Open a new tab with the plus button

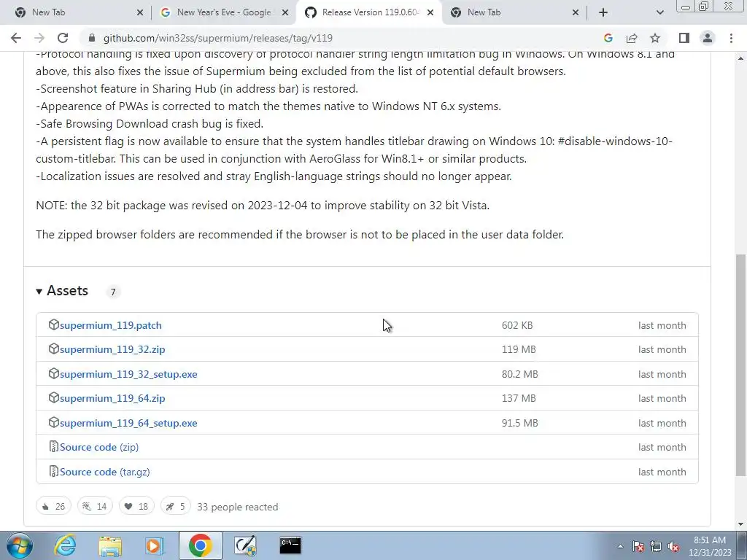click(603, 12)
